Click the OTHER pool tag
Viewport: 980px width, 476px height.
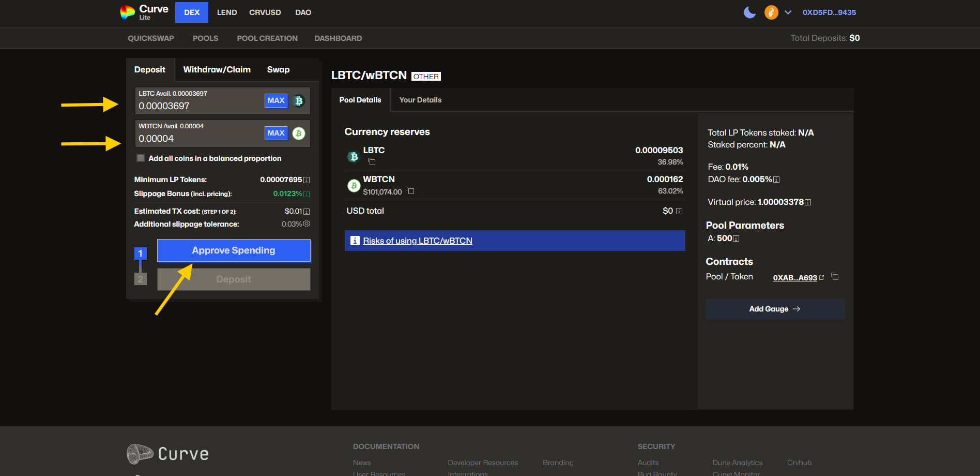point(426,77)
